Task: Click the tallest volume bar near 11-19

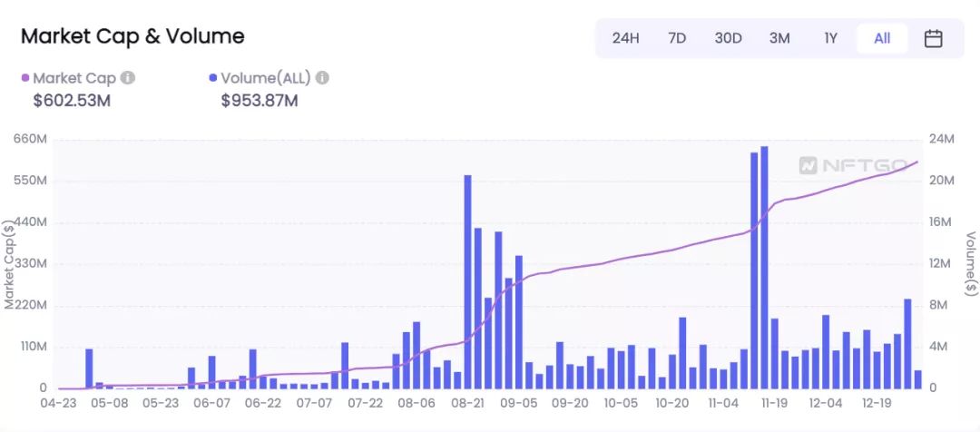Action: click(764, 268)
